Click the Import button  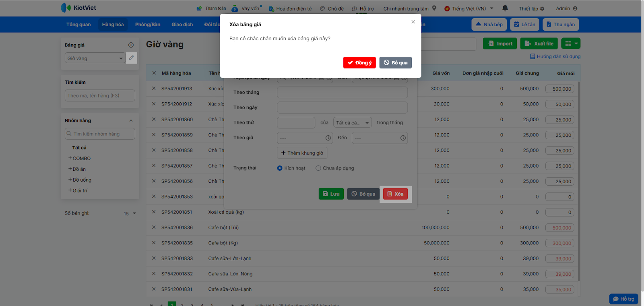pyautogui.click(x=500, y=43)
